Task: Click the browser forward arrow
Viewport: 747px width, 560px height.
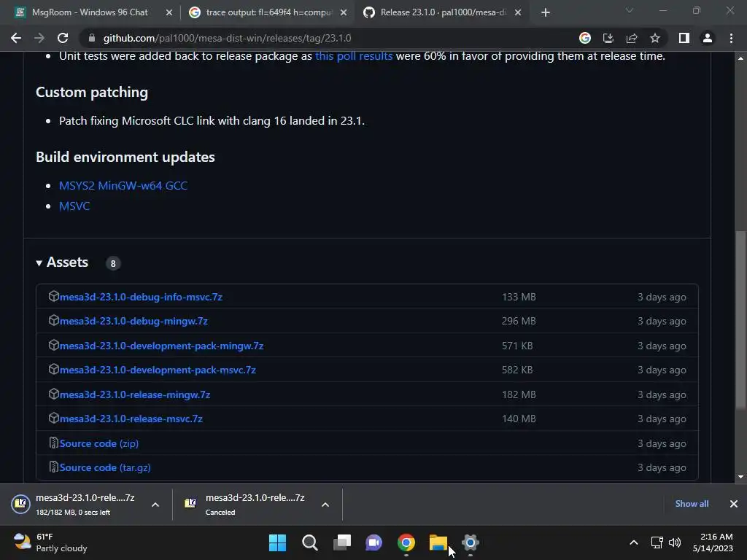Action: (39, 38)
